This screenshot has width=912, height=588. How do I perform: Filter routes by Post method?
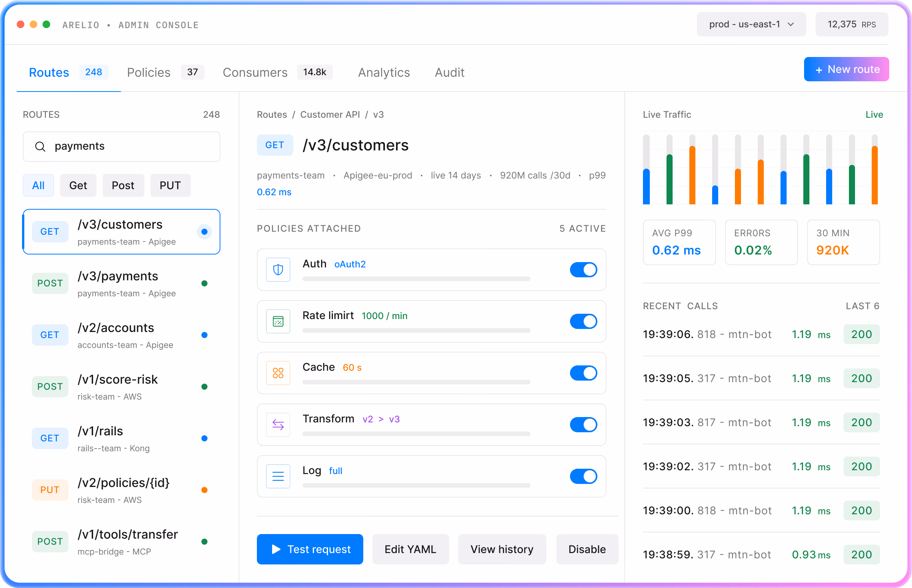123,186
